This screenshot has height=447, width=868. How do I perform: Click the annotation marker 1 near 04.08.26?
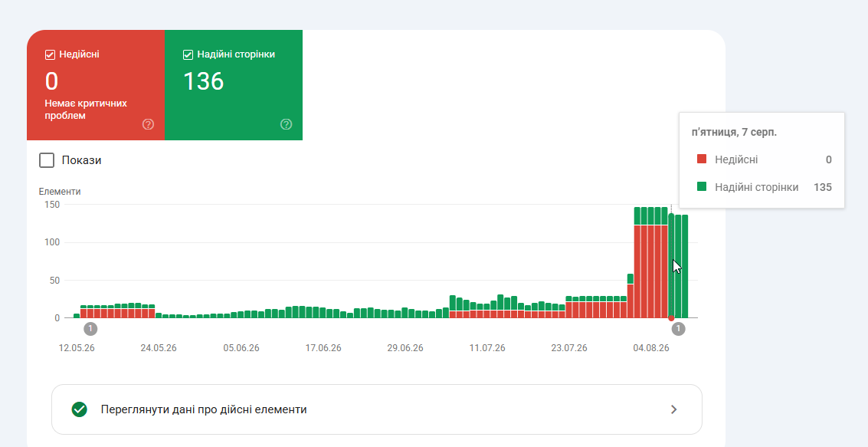pos(678,329)
